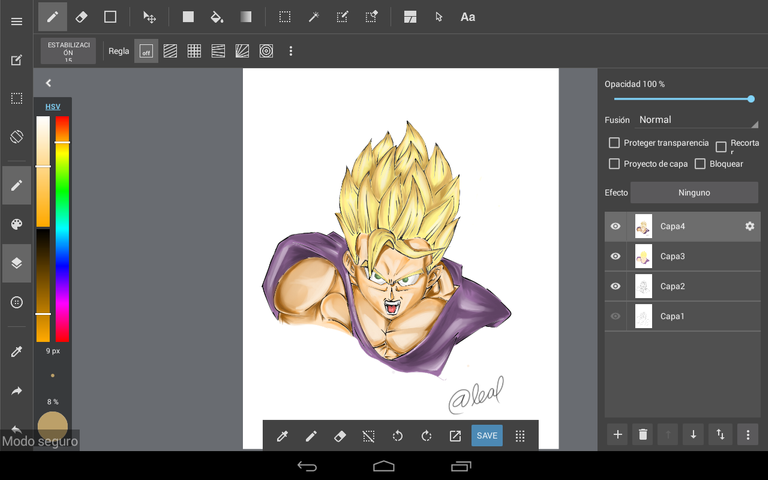Open the edit icon in left sidebar

click(x=17, y=60)
